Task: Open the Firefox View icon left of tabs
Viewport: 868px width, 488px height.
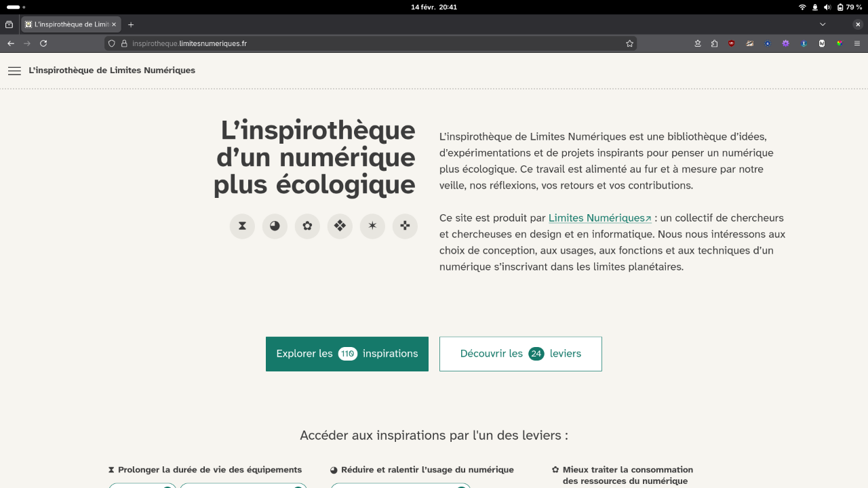Action: (x=9, y=24)
